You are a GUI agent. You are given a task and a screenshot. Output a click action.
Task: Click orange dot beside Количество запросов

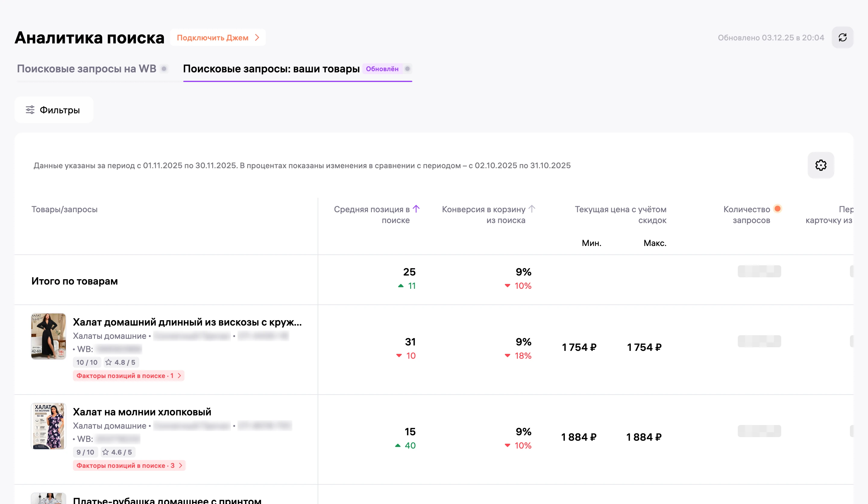(x=777, y=209)
